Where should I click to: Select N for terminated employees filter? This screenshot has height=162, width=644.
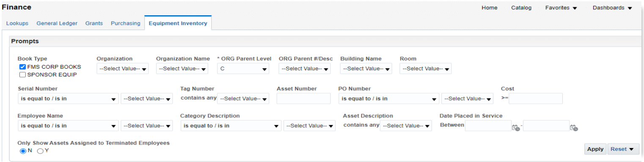coord(23,151)
